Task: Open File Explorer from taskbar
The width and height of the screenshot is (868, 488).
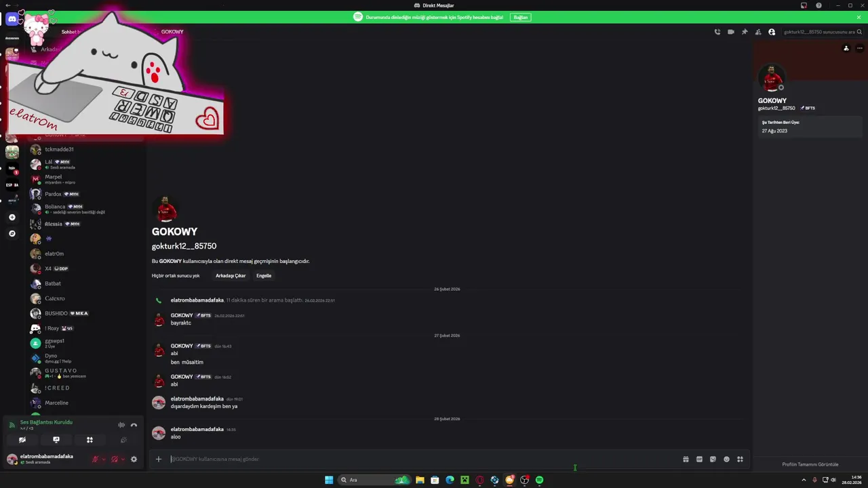Action: point(420,480)
